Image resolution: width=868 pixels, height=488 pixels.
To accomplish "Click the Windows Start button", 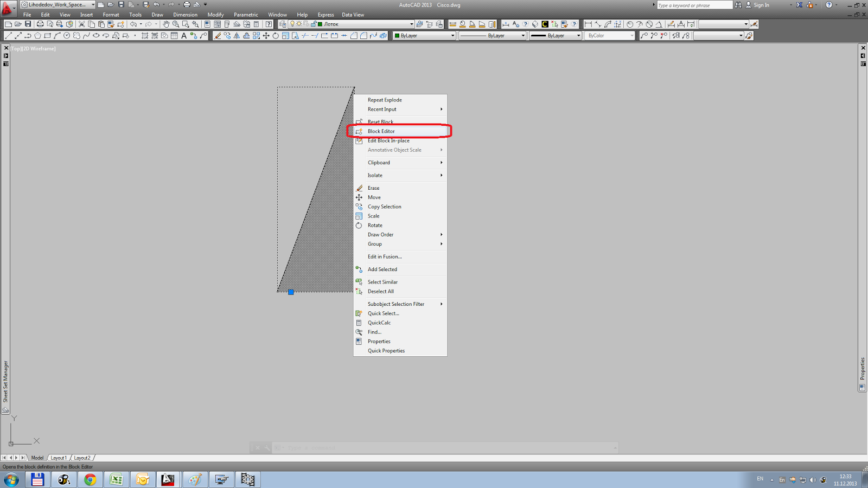I will click(x=11, y=479).
